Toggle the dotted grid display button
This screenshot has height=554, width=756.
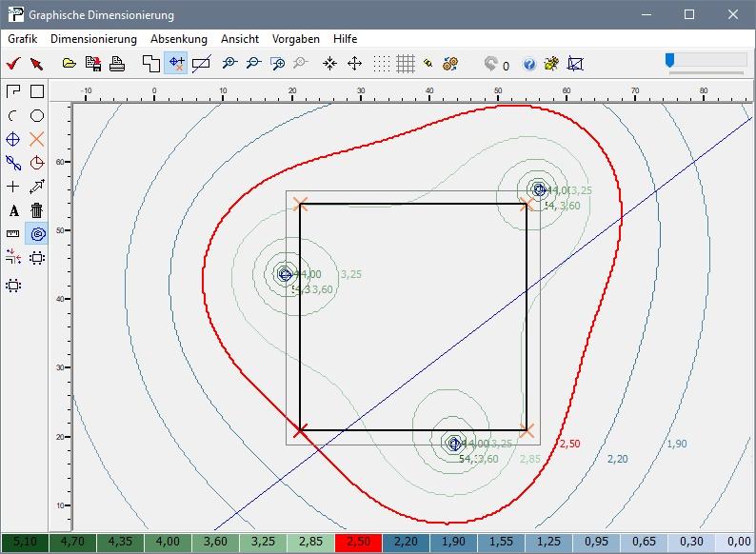pos(382,64)
